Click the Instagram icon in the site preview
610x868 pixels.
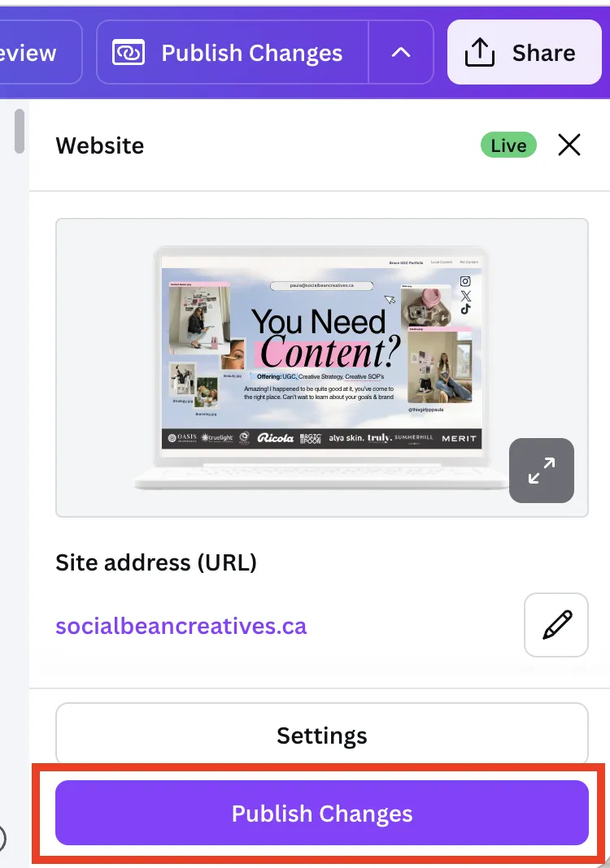point(465,281)
